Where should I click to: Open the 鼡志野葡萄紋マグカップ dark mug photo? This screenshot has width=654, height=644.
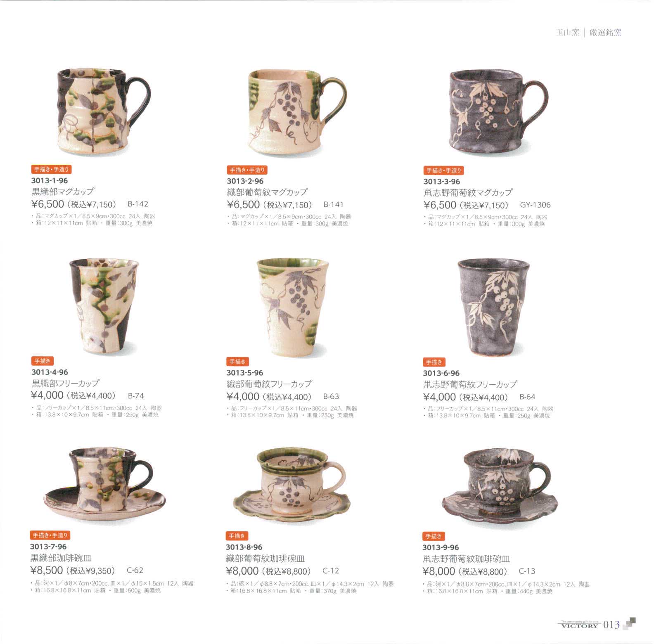[x=498, y=112]
